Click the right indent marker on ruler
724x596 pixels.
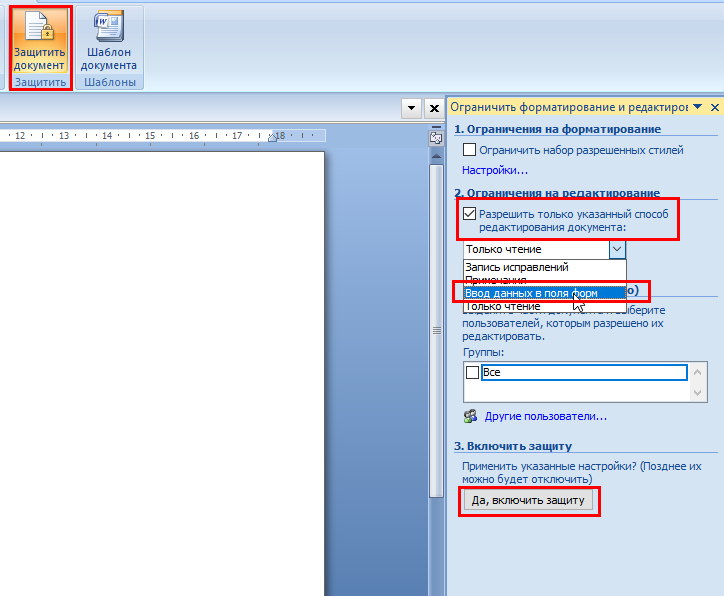(272, 138)
